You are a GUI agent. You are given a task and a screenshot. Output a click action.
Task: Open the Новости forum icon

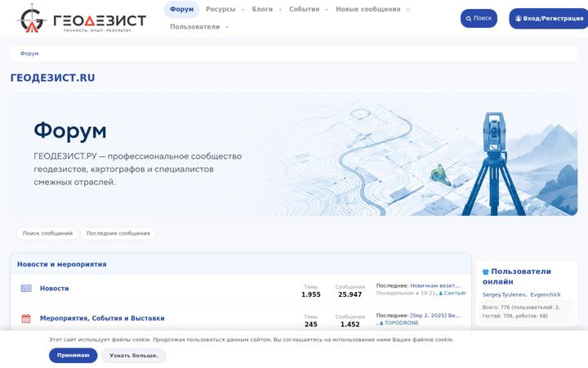click(26, 289)
